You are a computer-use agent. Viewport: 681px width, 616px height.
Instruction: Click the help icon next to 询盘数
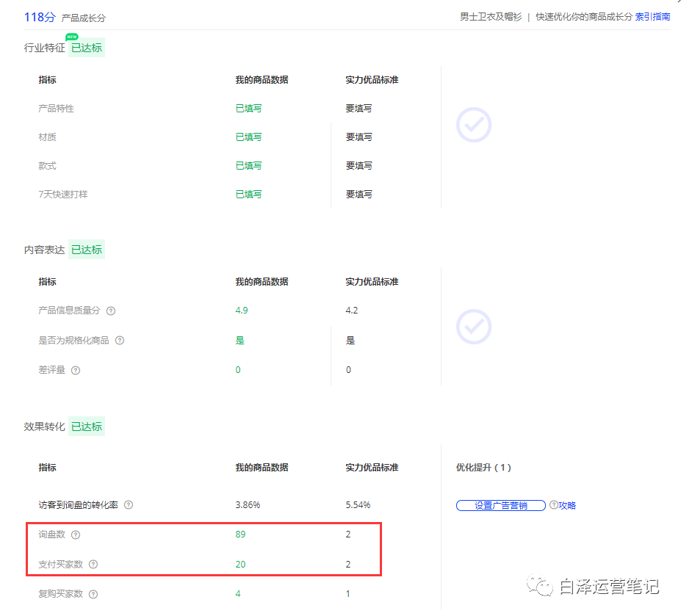pyautogui.click(x=76, y=535)
